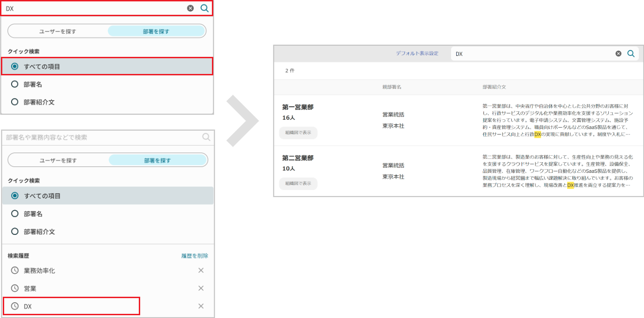Remove 業務効率化 from search history
Screen dimensions: 644x318
[x=201, y=270]
